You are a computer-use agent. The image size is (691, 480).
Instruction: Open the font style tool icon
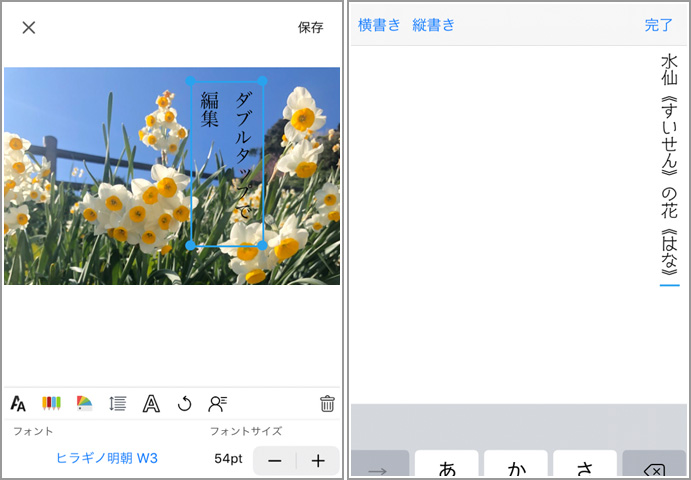coord(18,403)
